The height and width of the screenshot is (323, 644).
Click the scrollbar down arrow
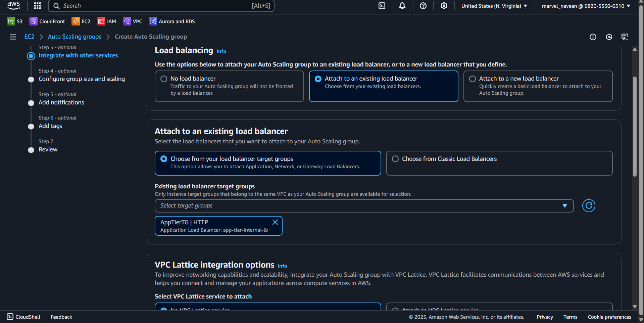pos(635,306)
